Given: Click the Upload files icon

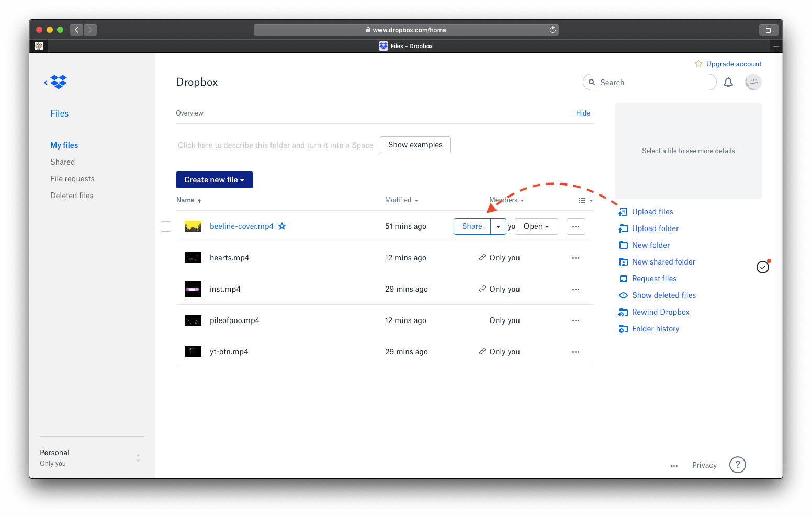Looking at the screenshot, I should click(623, 212).
